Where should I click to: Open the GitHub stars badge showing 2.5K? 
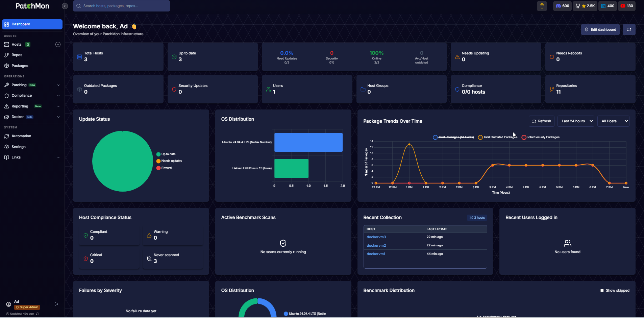coord(585,6)
